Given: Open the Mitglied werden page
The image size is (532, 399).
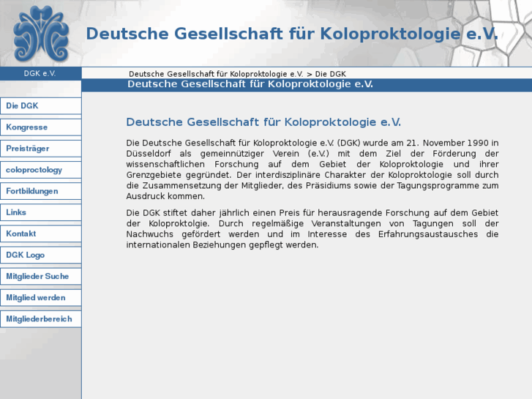Looking at the screenshot, I should 41,298.
